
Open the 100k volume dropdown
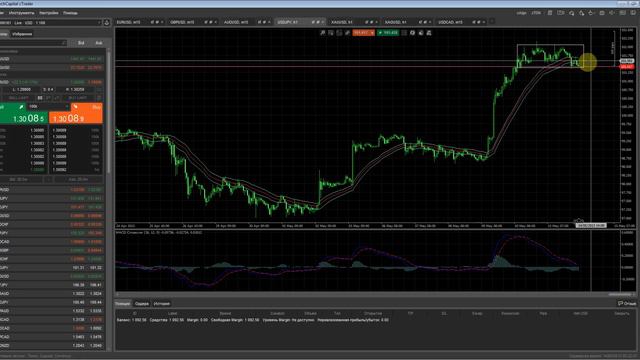[49, 107]
